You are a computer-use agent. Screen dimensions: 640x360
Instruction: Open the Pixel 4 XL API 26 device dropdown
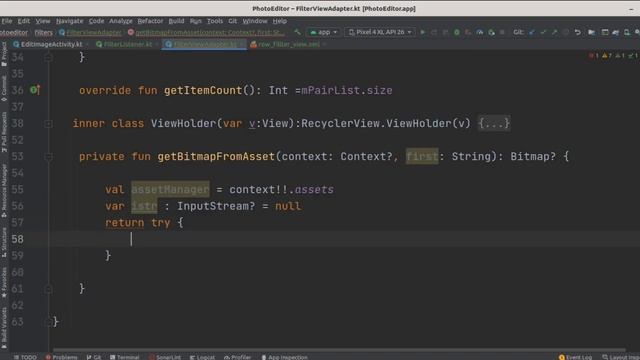coord(380,32)
